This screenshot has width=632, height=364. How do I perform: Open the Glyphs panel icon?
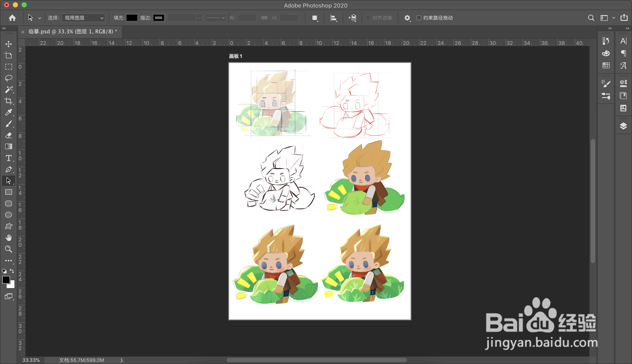(623, 66)
